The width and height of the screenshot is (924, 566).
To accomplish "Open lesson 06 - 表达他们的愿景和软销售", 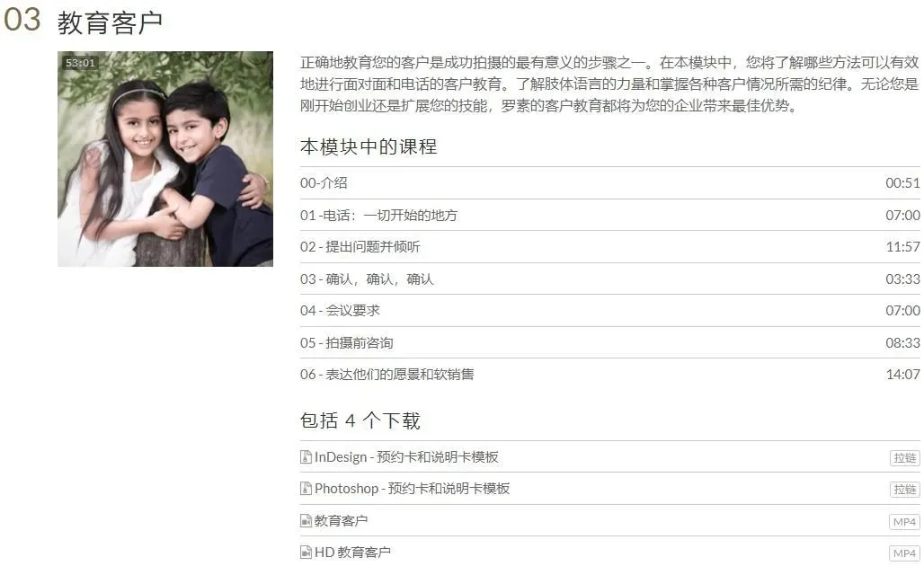I will coord(610,374).
